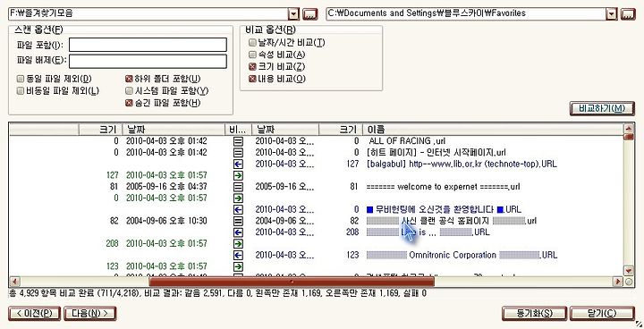Sort by left 크기 column header

pos(100,130)
